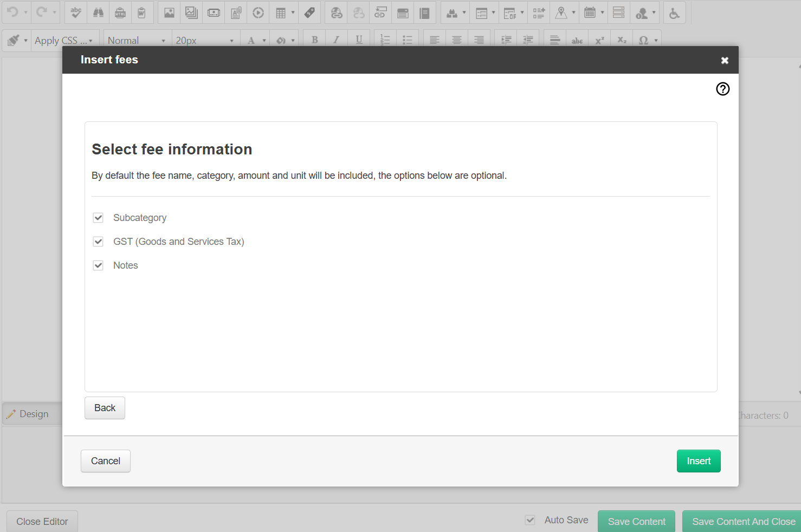
Task: Run the accessibility checker wheelchair icon
Action: 674,12
